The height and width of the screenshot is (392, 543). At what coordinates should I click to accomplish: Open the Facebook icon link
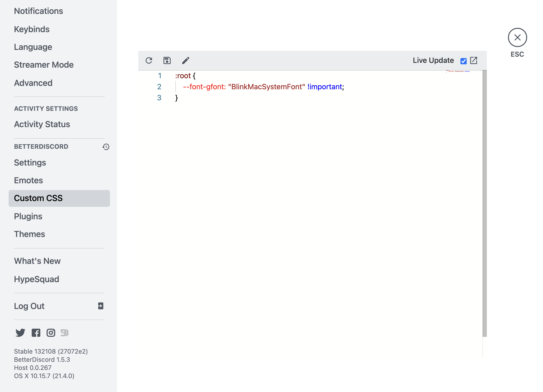pyautogui.click(x=36, y=333)
